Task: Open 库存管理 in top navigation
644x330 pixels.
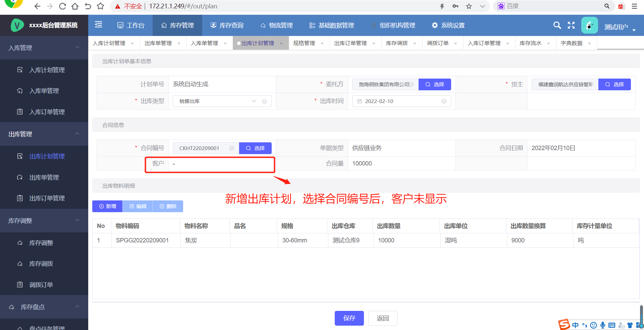Action: click(177, 25)
